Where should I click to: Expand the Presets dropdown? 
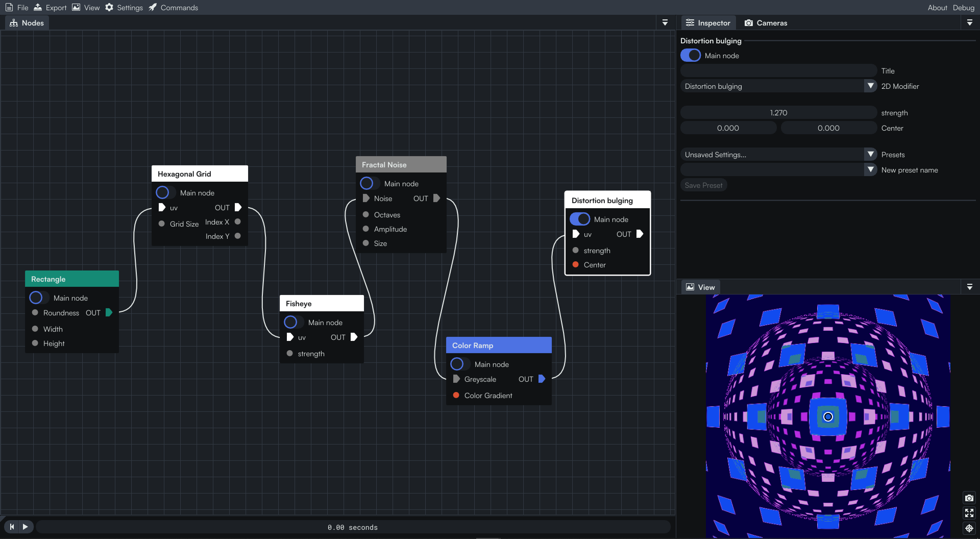click(x=871, y=154)
